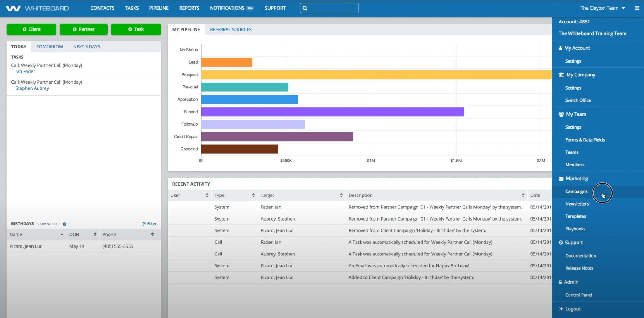Sort Recent Activity by User column
This screenshot has height=318, width=644.
tap(207, 195)
